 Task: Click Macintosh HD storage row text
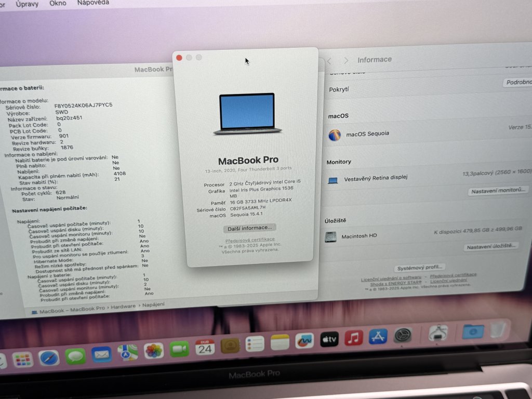359,236
